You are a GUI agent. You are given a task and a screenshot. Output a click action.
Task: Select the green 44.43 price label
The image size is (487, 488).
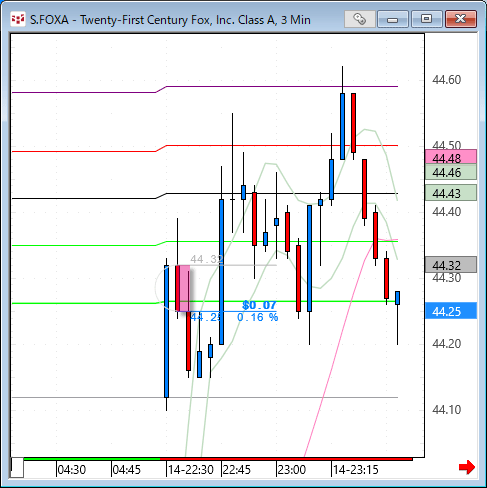451,193
